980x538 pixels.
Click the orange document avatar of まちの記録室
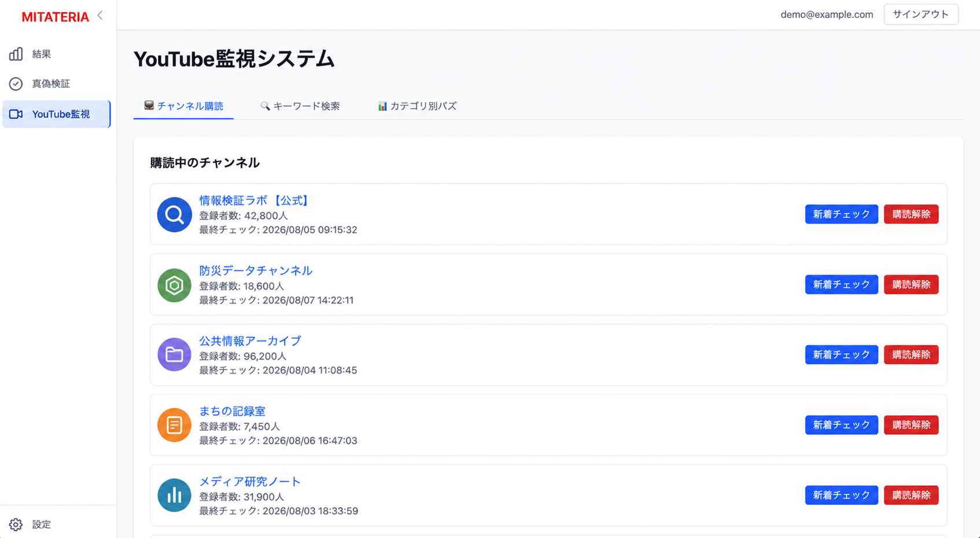coord(174,425)
